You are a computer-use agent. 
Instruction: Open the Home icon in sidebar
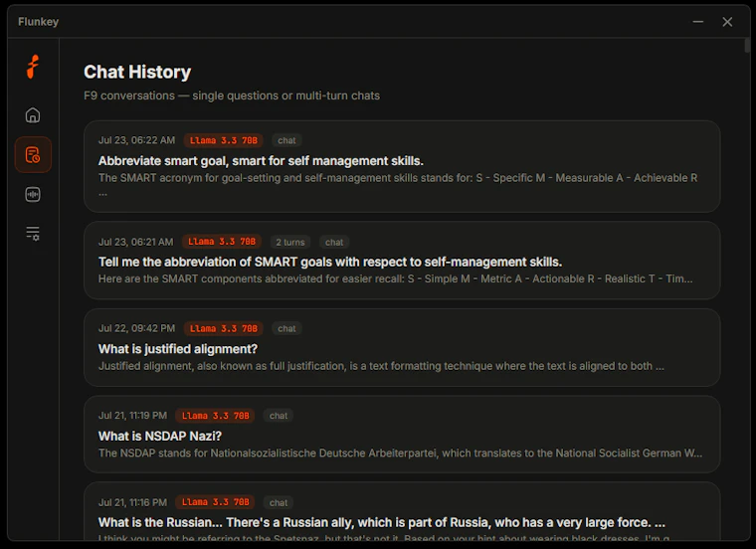tap(33, 115)
